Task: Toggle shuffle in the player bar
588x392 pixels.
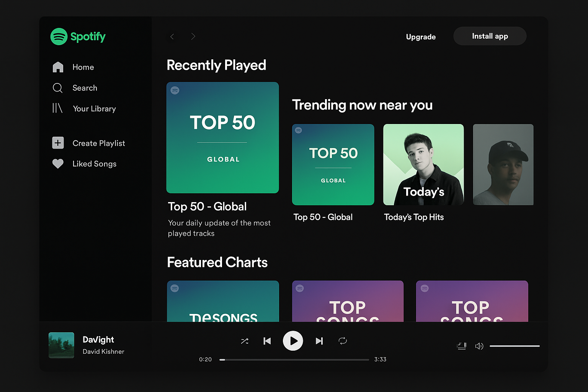Action: tap(245, 341)
